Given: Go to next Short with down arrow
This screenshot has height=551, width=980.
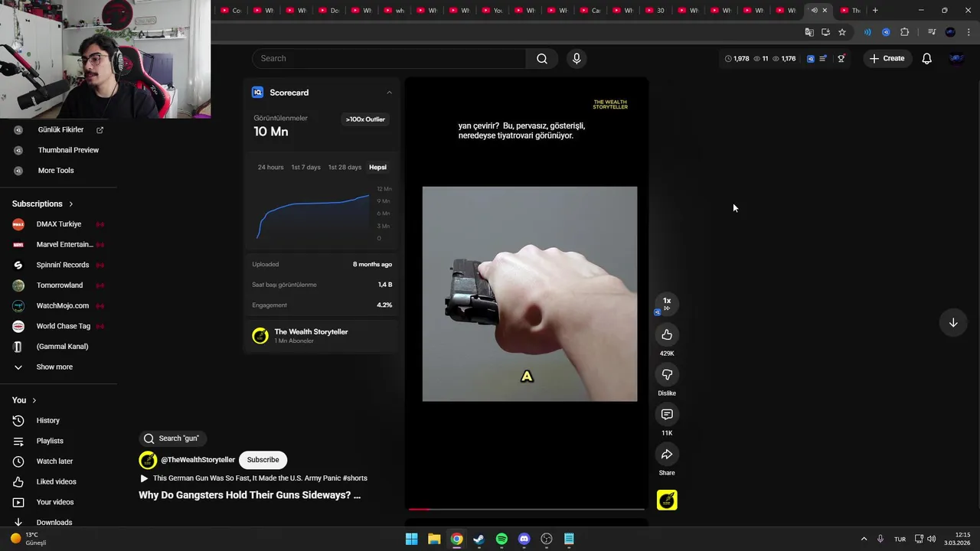Looking at the screenshot, I should (953, 323).
